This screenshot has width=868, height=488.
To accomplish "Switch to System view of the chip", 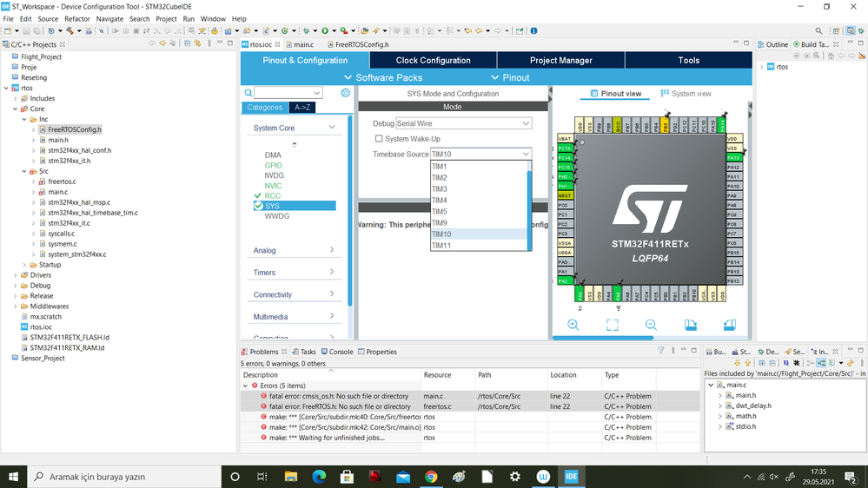I will pyautogui.click(x=686, y=94).
